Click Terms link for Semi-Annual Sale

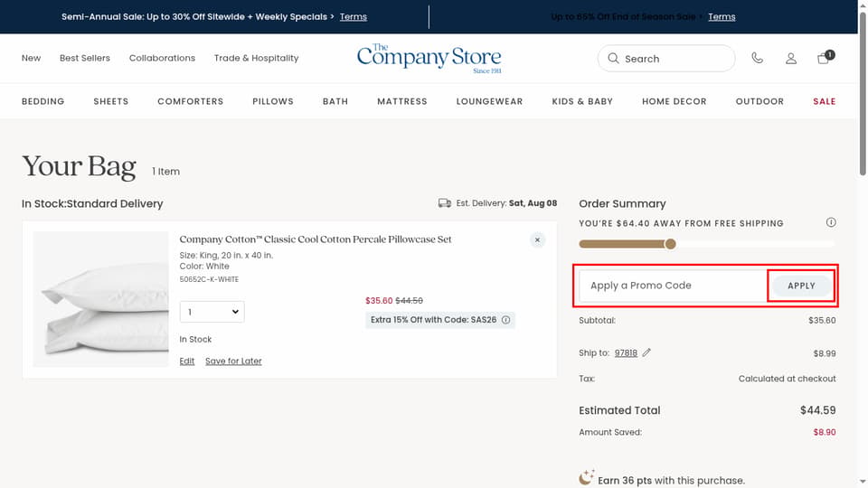point(354,16)
